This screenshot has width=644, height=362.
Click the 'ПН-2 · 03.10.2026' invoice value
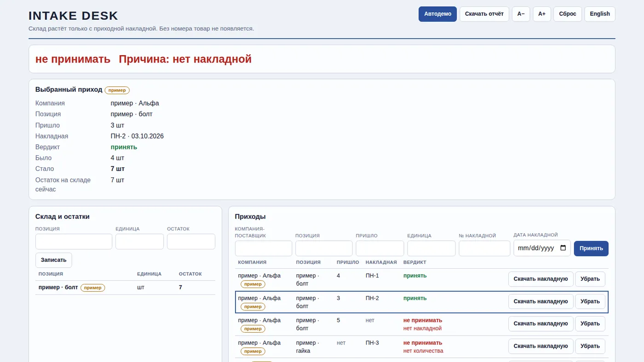tap(137, 136)
